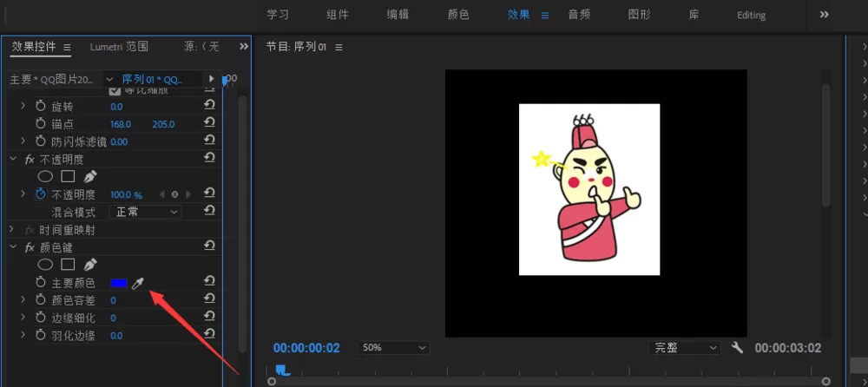This screenshot has height=387, width=868.
Task: Add or remove opacity keyframe
Action: point(175,194)
